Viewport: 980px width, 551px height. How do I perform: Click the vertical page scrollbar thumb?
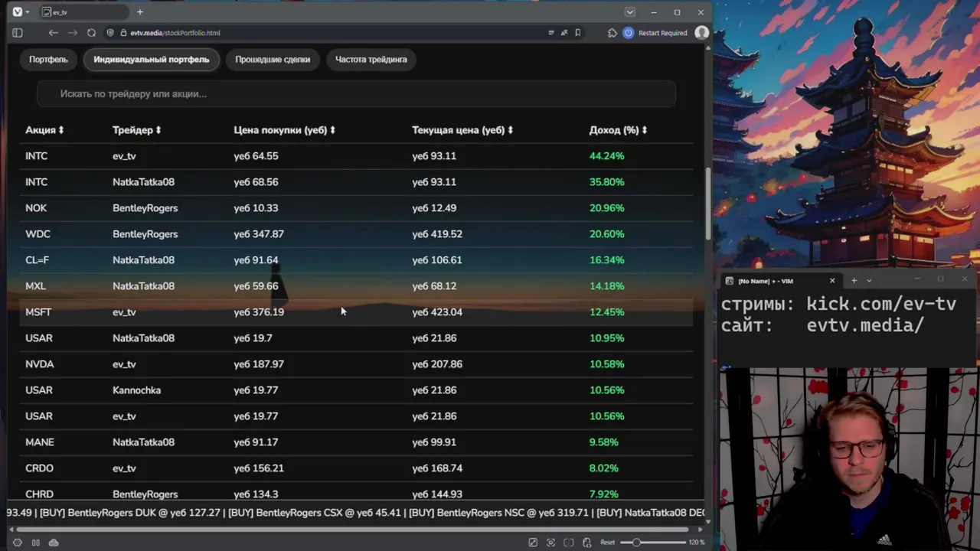(707, 202)
